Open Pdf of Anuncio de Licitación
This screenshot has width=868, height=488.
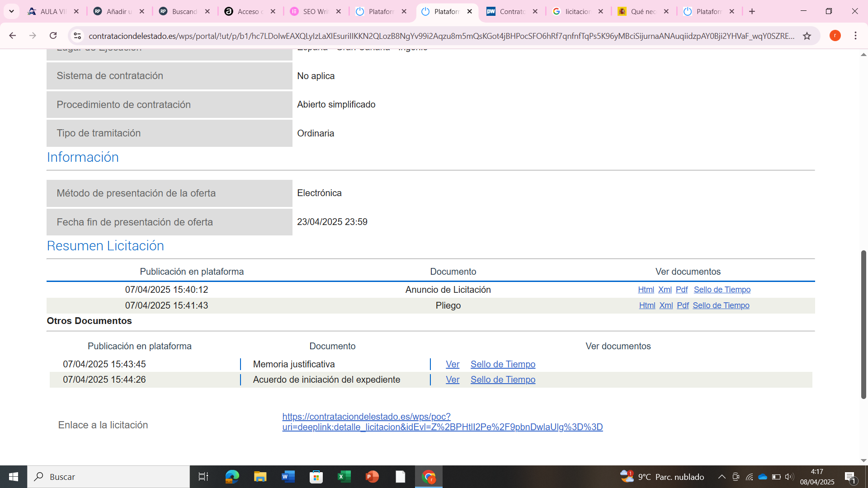click(x=681, y=290)
